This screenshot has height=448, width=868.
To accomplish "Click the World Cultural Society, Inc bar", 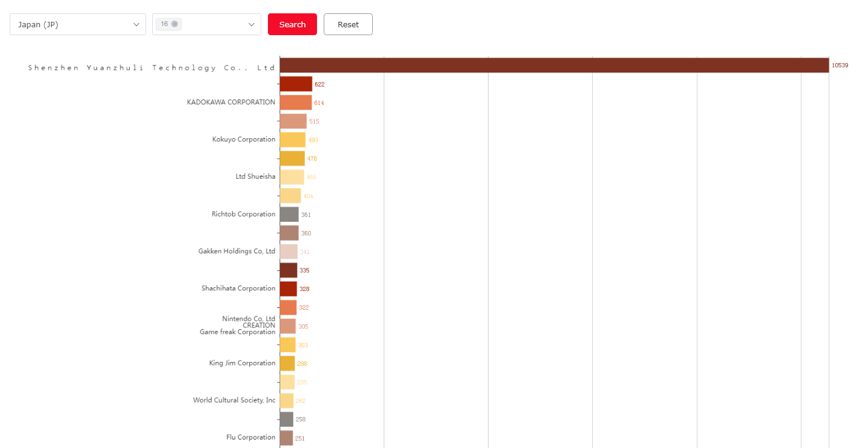I will coord(287,401).
